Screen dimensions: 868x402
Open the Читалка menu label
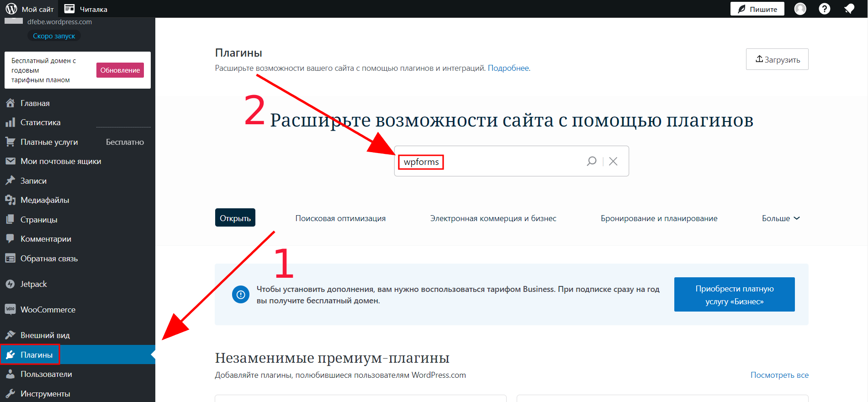[x=94, y=9]
